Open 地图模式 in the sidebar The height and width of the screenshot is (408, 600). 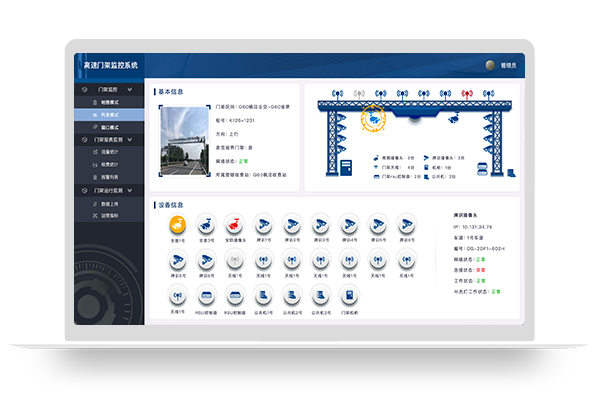(108, 102)
